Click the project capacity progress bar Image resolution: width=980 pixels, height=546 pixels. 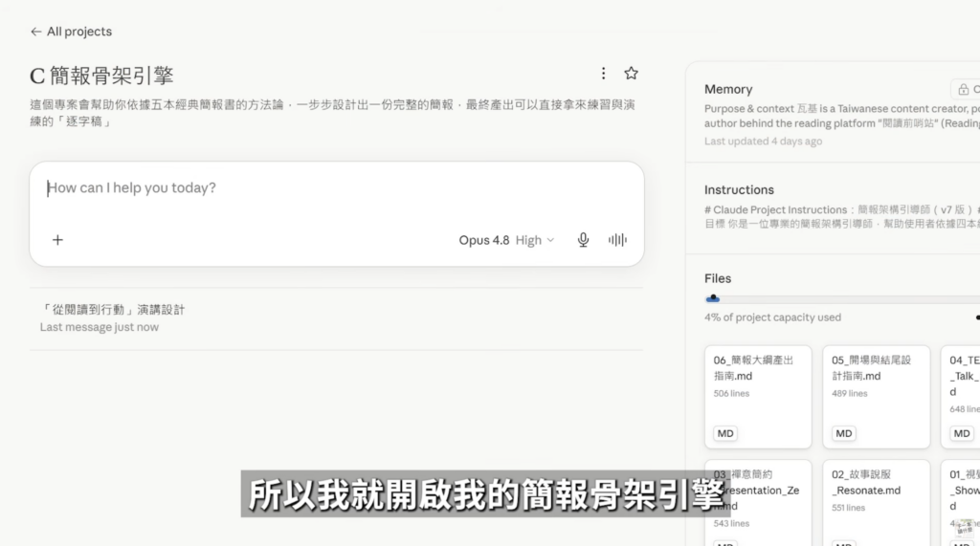click(x=842, y=299)
